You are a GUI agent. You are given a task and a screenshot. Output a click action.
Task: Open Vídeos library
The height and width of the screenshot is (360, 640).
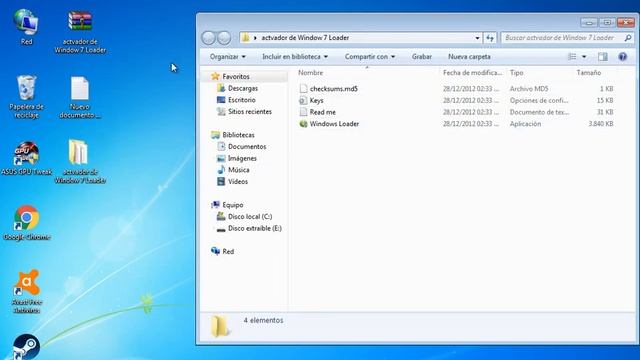coord(238,182)
